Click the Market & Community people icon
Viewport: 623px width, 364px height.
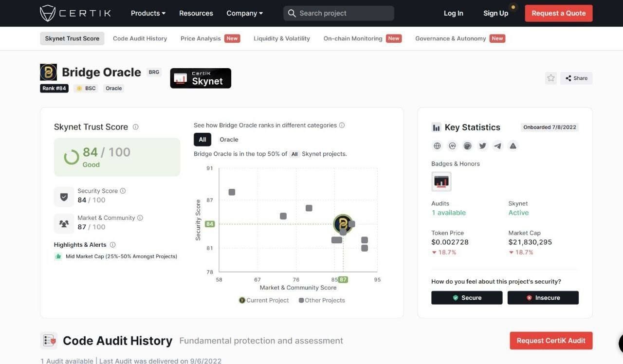click(64, 224)
